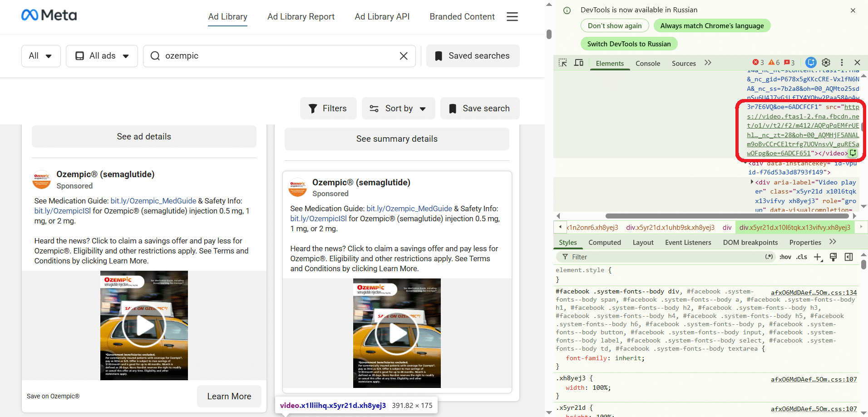The height and width of the screenshot is (417, 868).
Task: Clear the ozempic search text
Action: tap(404, 56)
